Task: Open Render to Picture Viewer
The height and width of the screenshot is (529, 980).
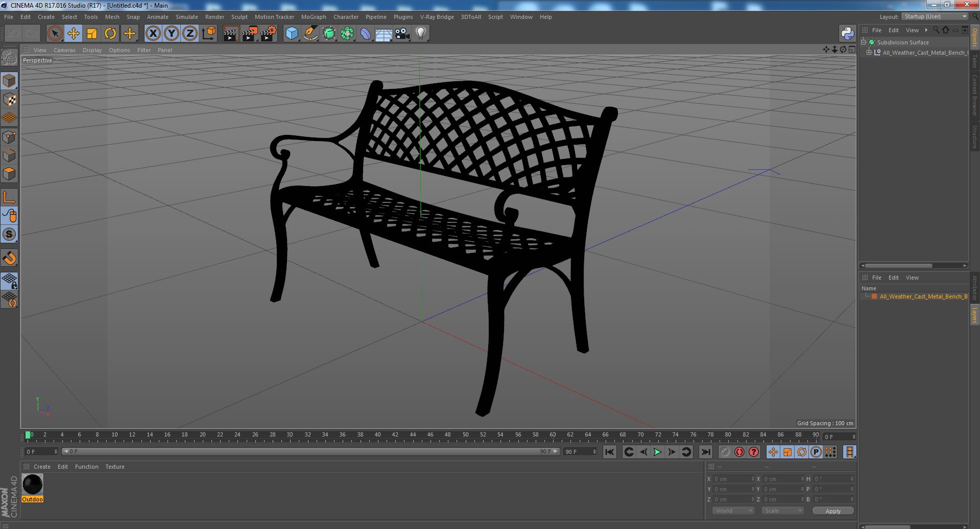Action: tap(250, 34)
